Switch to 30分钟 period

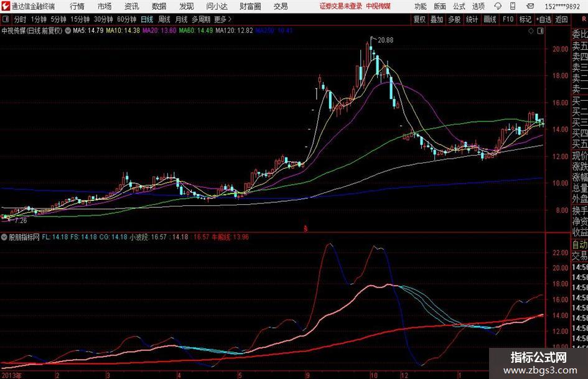point(103,19)
